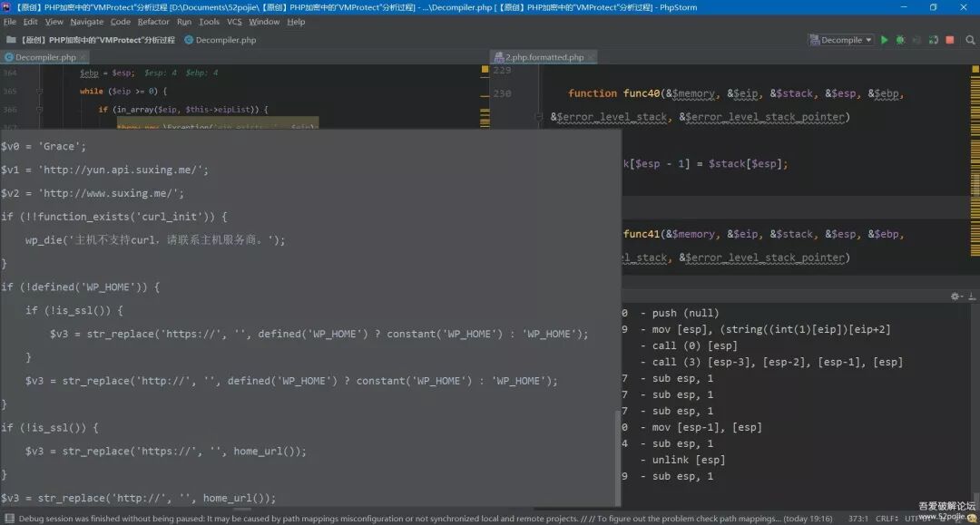980x525 pixels.
Task: Open the Run menu
Action: pyautogui.click(x=184, y=22)
